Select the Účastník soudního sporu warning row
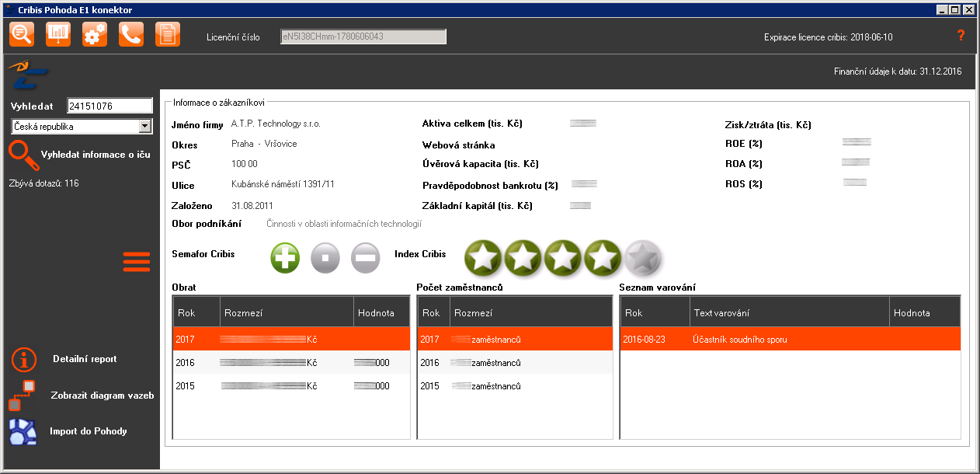Viewport: 980px width, 474px height. click(x=791, y=339)
